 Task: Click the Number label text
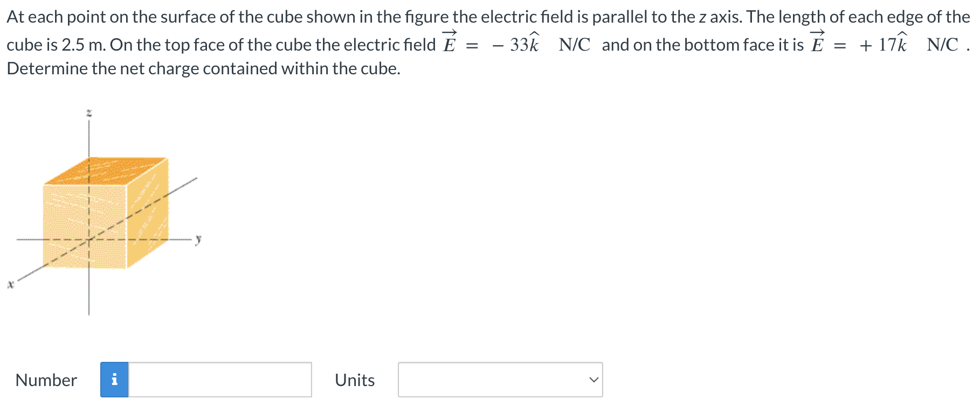[46, 381]
